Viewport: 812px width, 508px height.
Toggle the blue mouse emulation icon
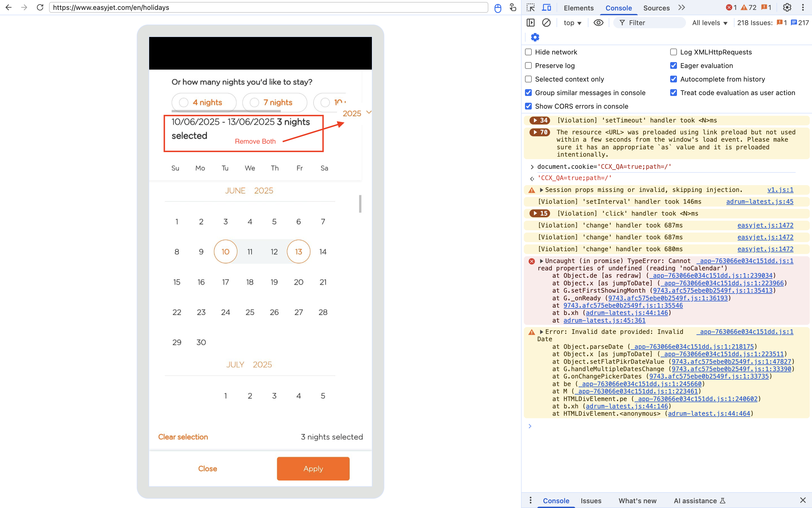pyautogui.click(x=498, y=8)
